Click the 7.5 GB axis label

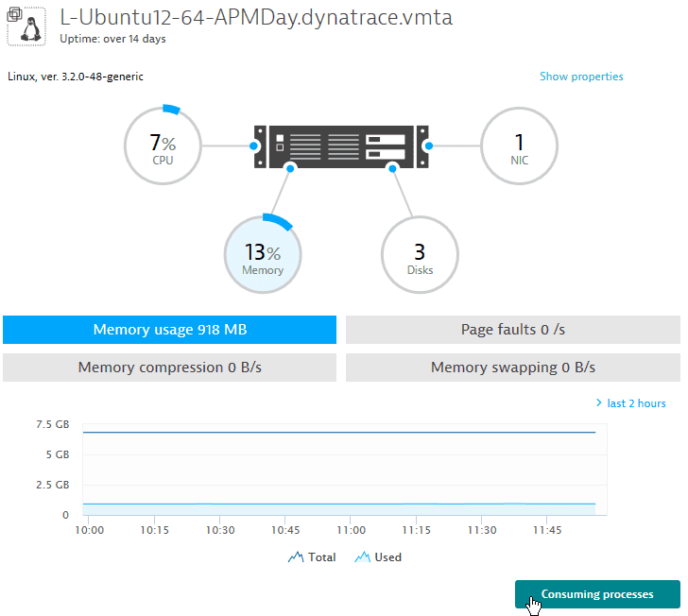click(53, 424)
